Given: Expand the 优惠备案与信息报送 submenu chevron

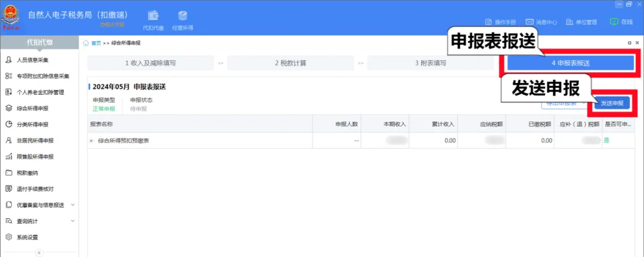Looking at the screenshot, I should (x=73, y=205).
